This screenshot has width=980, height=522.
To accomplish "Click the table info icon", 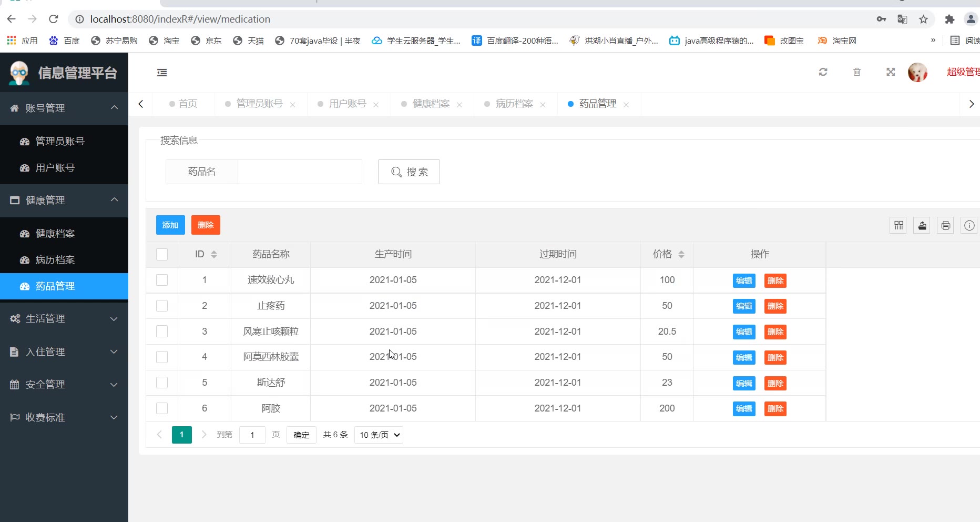I will point(969,225).
